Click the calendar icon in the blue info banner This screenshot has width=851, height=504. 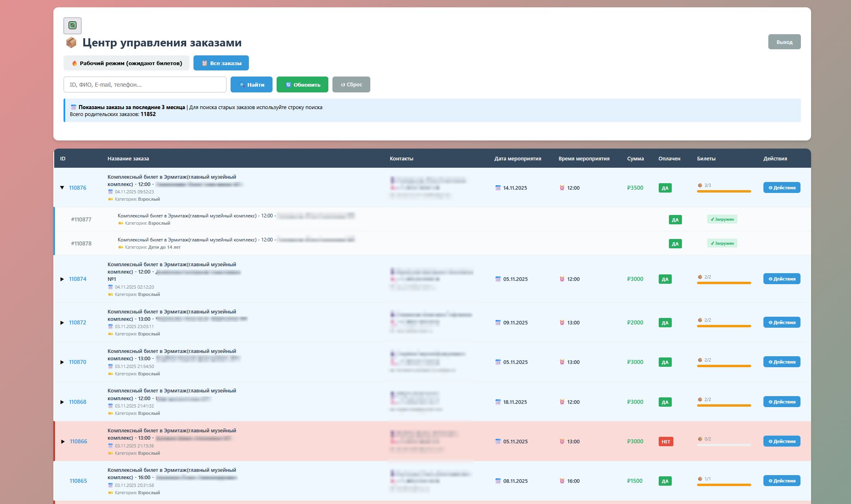[73, 107]
